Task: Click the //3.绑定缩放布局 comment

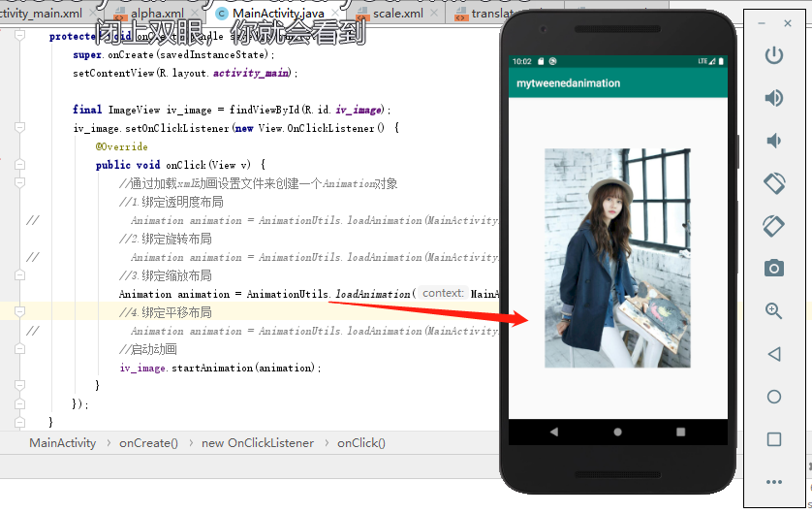Action: tap(165, 275)
